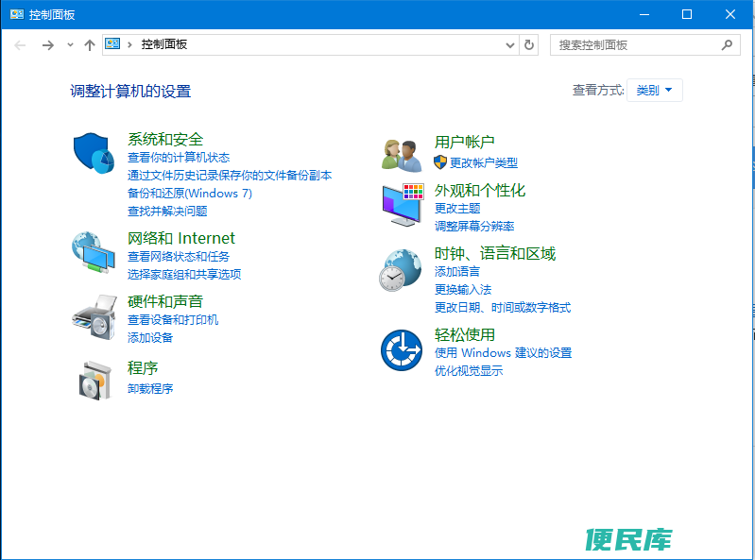Click 更改主题 link

(x=457, y=208)
